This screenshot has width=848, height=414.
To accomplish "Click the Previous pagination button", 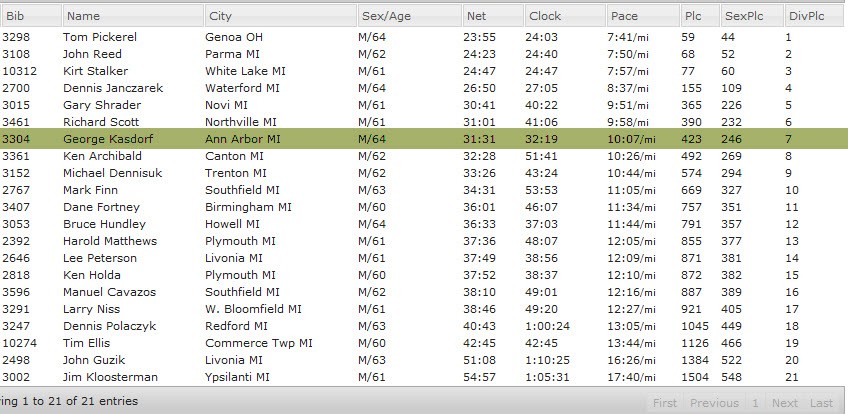I will pyautogui.click(x=715, y=403).
